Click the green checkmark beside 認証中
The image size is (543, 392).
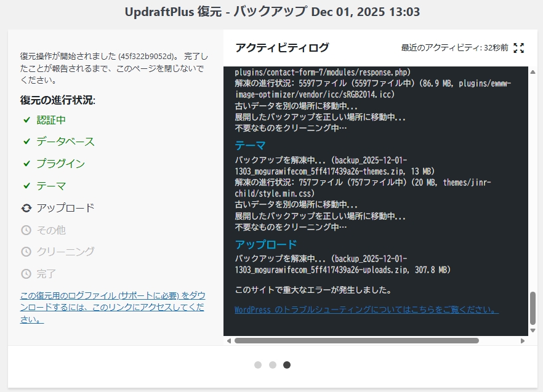[26, 119]
